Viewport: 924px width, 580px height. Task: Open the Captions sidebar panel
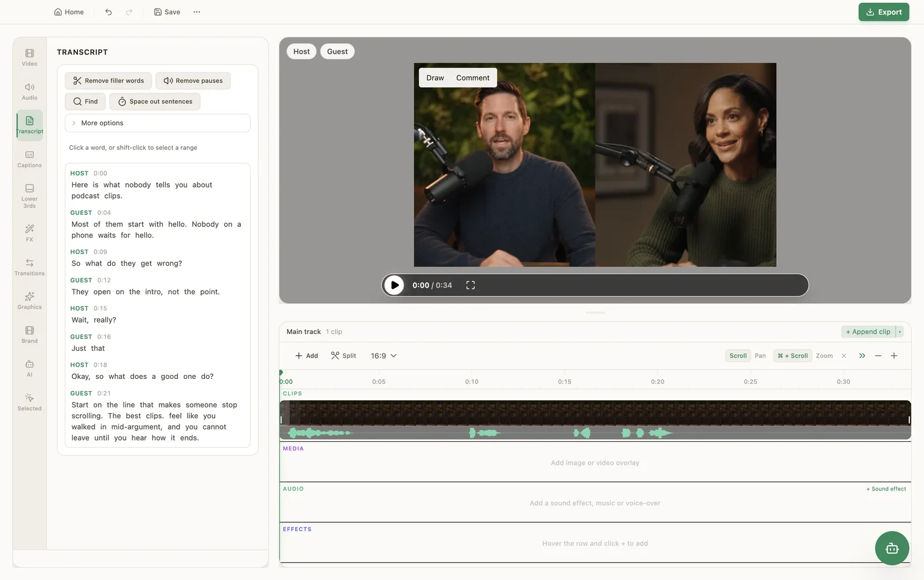point(29,159)
